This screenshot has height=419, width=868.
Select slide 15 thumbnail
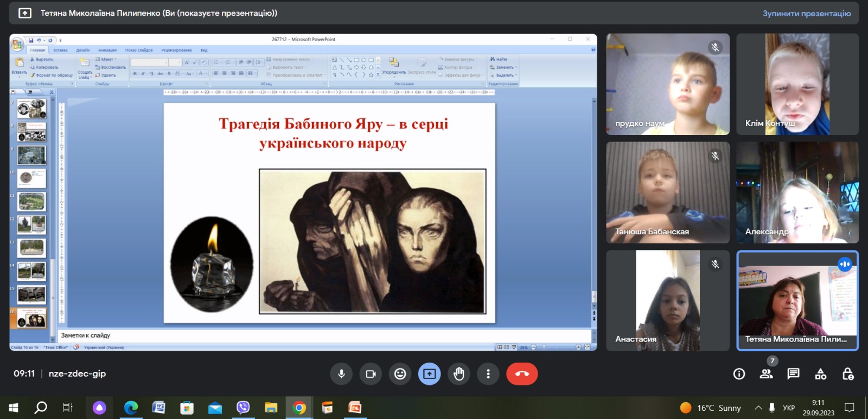coord(32,294)
